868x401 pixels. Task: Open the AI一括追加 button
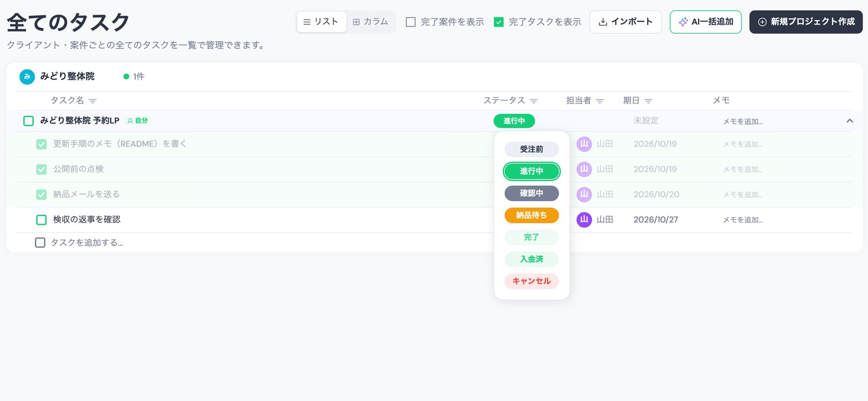click(706, 22)
